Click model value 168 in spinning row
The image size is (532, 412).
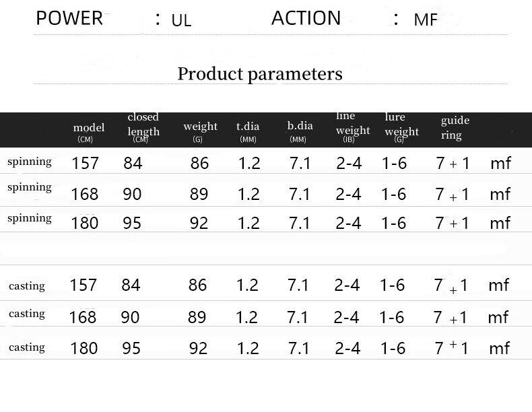click(x=84, y=195)
